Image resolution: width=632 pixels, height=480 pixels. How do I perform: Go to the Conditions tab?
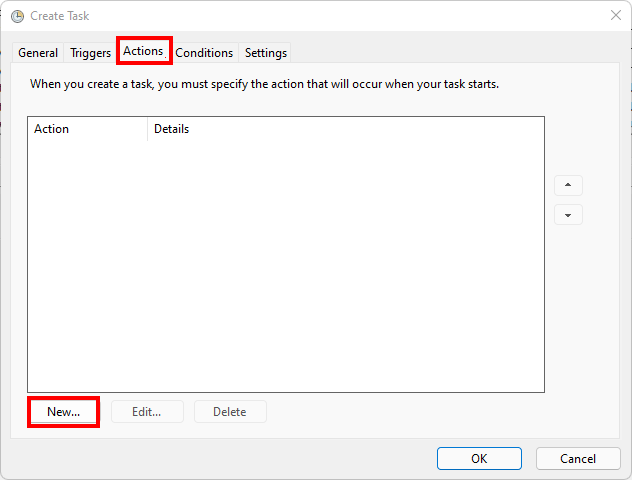pyautogui.click(x=204, y=53)
